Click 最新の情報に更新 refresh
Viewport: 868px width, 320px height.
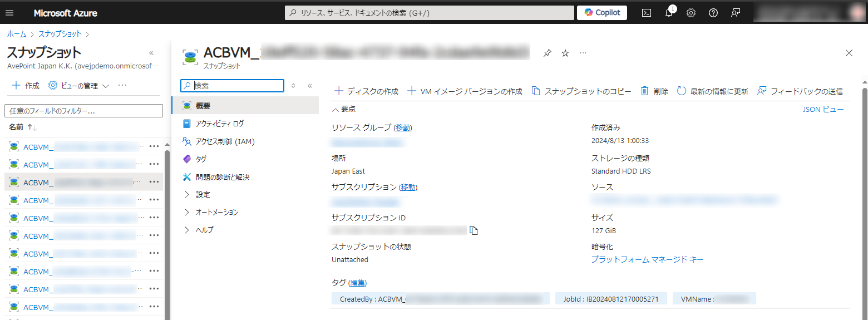(712, 91)
